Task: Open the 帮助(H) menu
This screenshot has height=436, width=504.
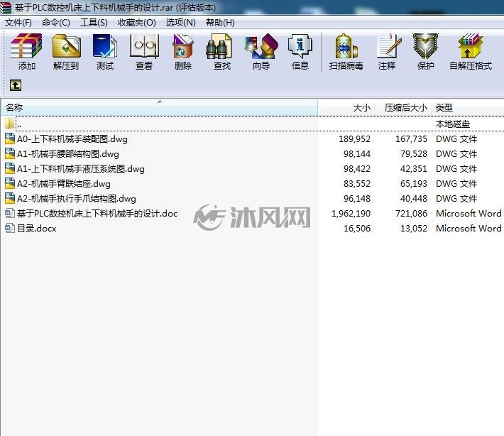Action: [220, 23]
